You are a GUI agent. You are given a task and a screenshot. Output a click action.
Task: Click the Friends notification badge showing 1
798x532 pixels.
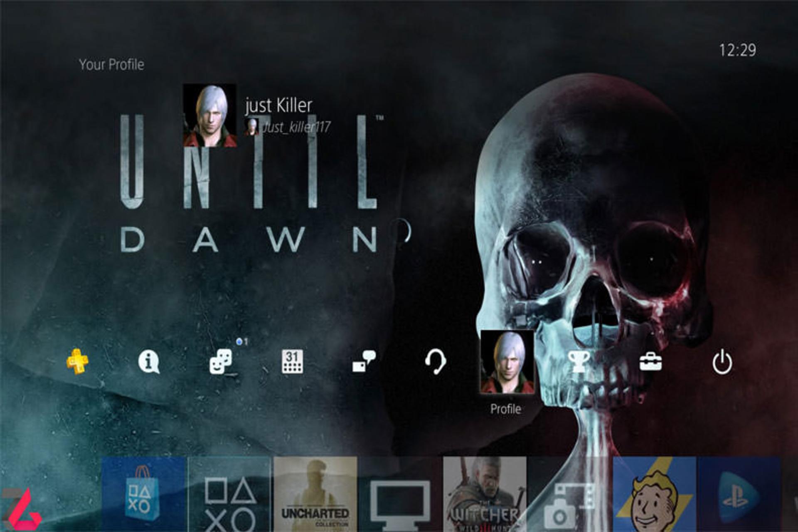242,342
